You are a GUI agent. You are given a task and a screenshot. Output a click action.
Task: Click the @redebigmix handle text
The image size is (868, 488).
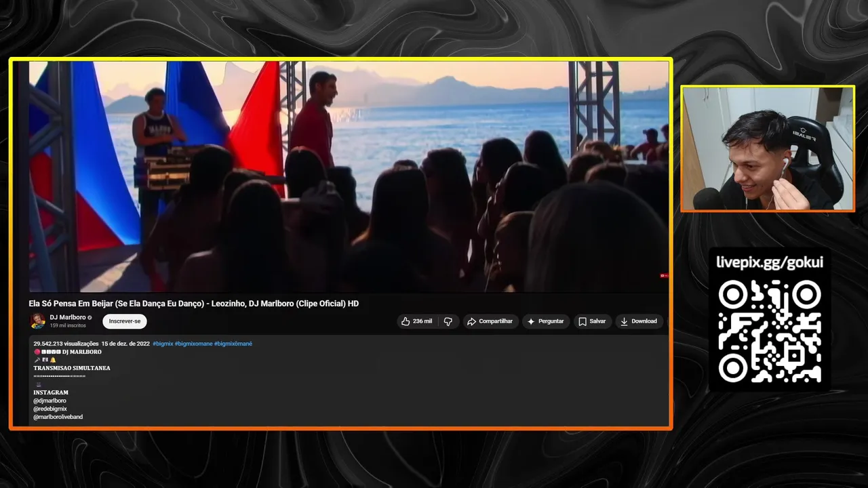(50, 409)
